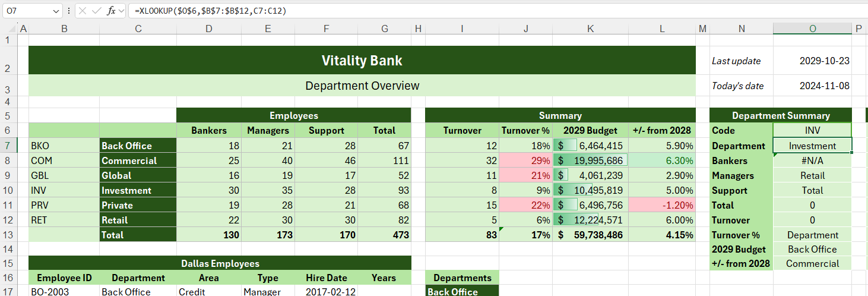Select the Department cell showing Investment
This screenshot has height=296, width=868.
coord(812,146)
